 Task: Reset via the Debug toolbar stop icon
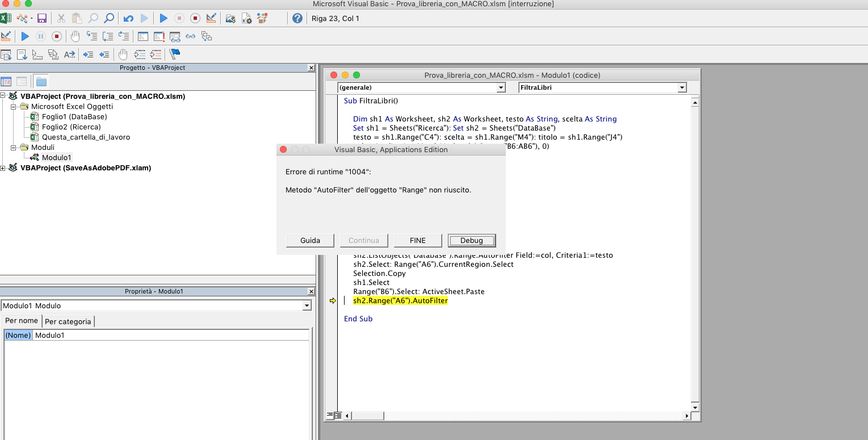(x=57, y=36)
